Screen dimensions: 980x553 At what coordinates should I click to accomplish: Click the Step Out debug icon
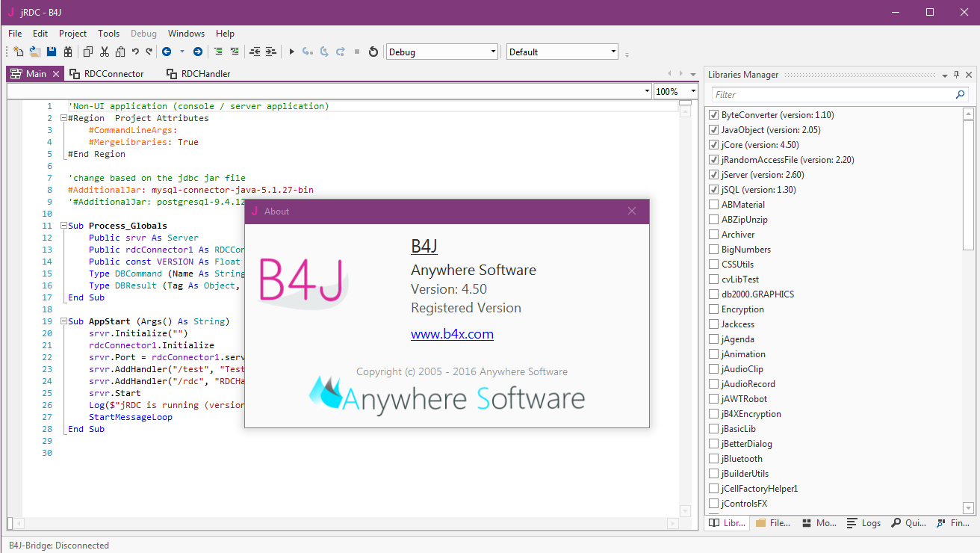[x=341, y=52]
